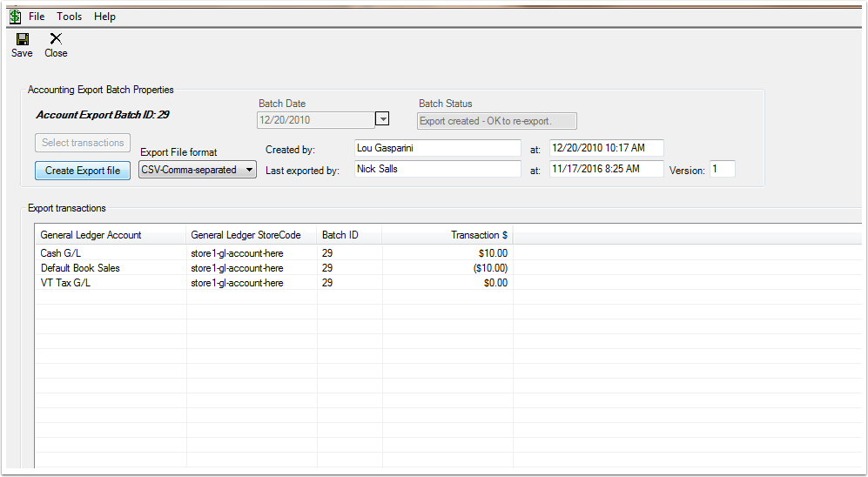868x477 pixels.
Task: Select the Cash G/L row
Action: [448, 253]
